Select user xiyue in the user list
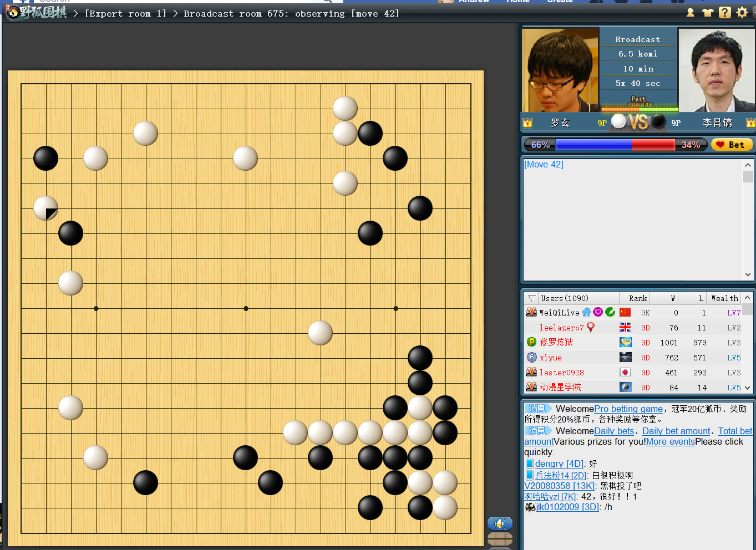The width and height of the screenshot is (756, 550). coord(550,358)
